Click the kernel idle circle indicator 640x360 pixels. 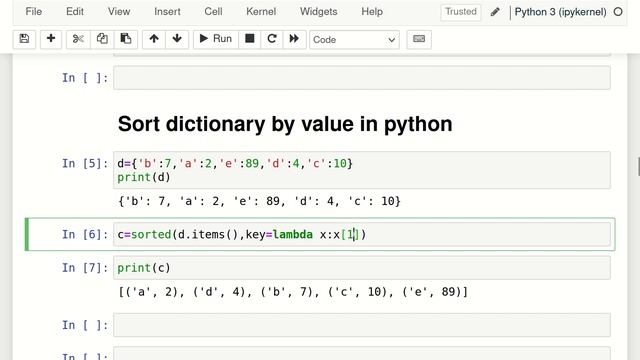(618, 12)
